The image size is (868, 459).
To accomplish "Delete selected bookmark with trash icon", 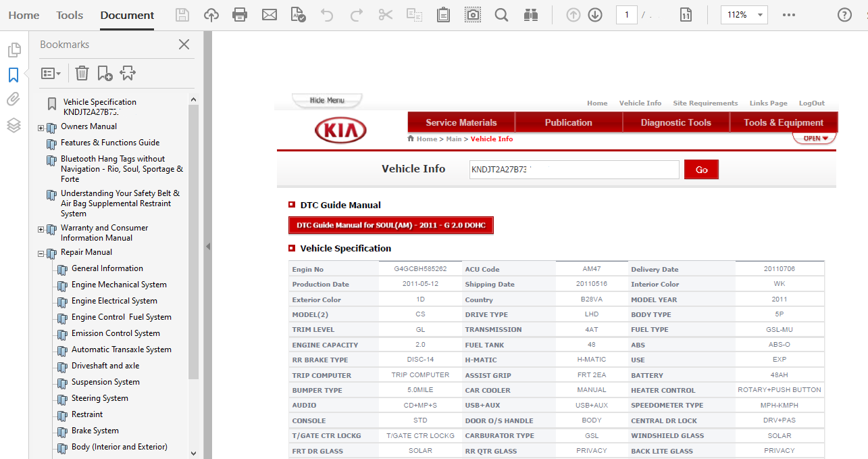I will tap(82, 73).
